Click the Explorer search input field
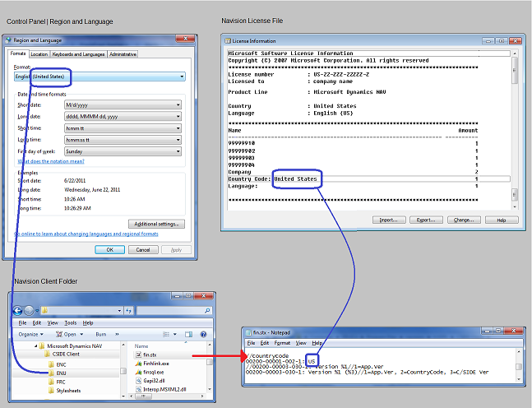Screen dimensions: 532x408 [x=174, y=310]
